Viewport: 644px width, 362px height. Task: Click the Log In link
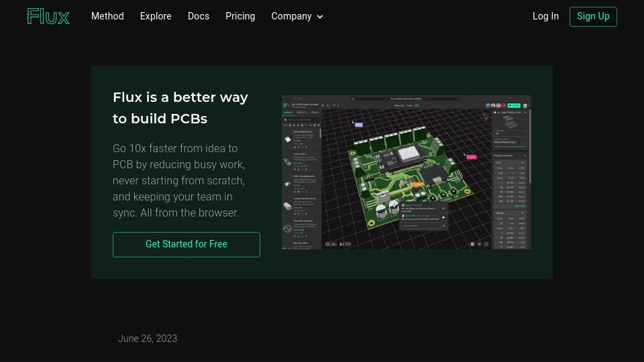click(545, 16)
